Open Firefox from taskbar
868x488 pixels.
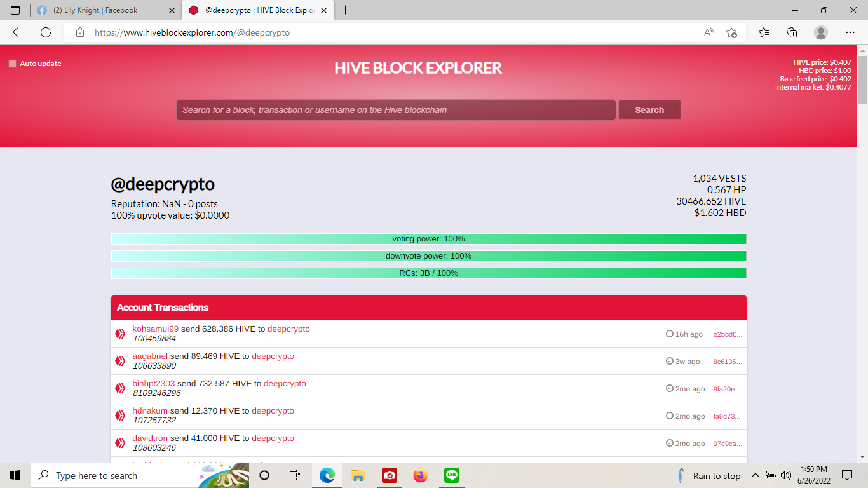click(420, 475)
